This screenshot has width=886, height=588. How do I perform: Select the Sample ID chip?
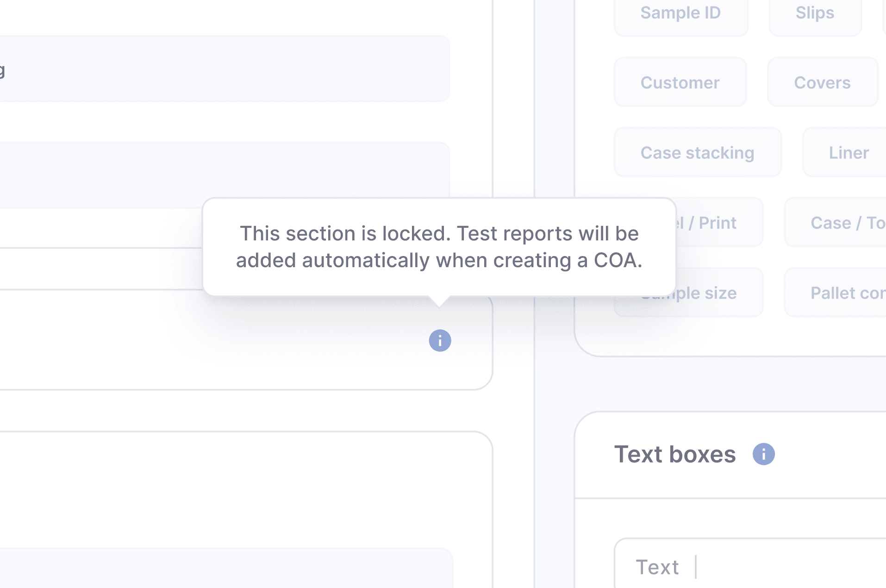pos(680,14)
